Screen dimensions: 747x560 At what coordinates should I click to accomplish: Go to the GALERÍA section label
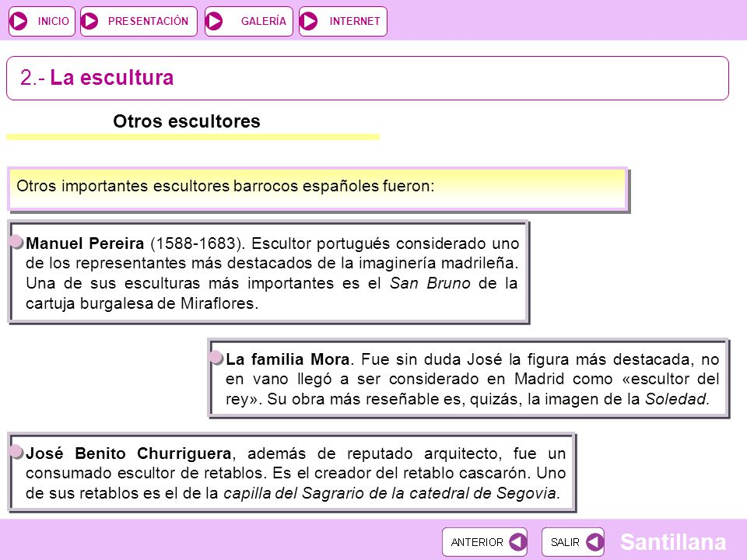coord(264,22)
